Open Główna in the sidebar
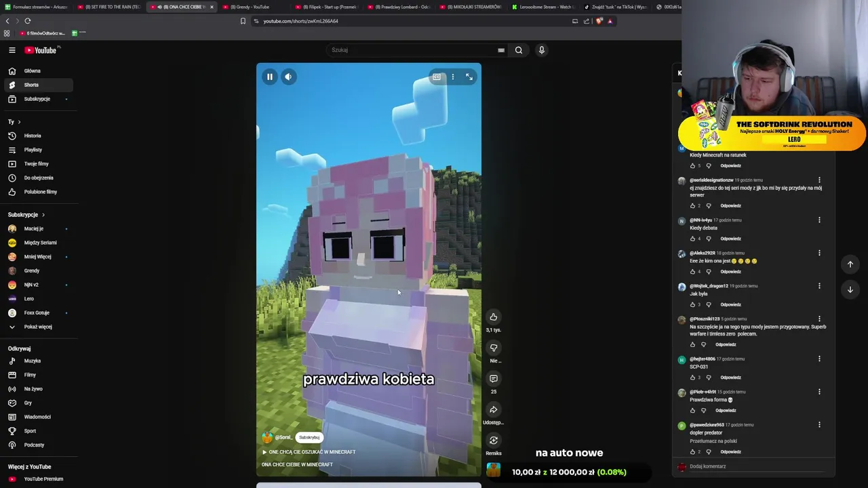The width and height of the screenshot is (868, 488). pos(37,70)
